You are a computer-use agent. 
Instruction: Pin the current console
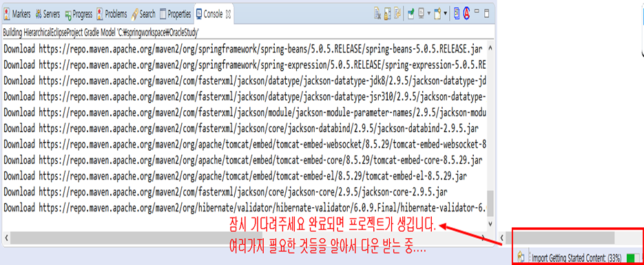[411, 14]
